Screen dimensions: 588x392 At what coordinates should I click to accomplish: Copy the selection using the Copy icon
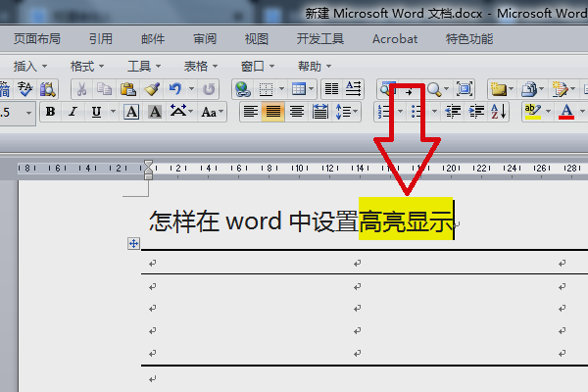point(104,89)
